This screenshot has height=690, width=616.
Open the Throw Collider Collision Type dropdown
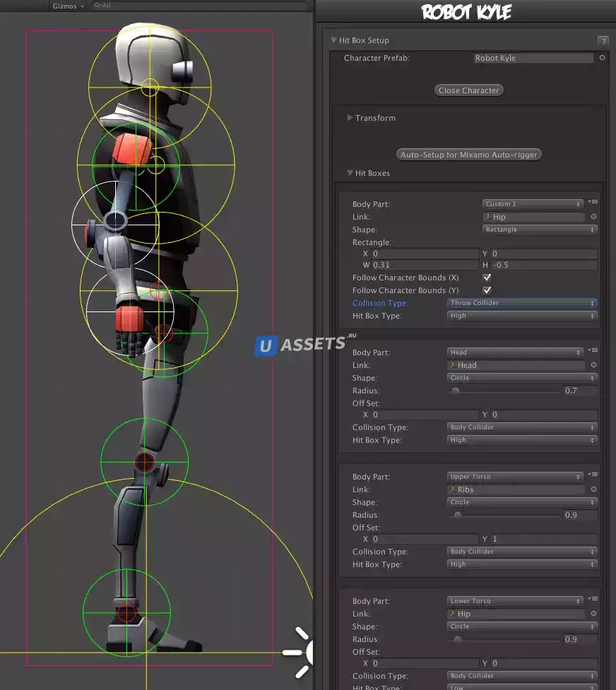point(522,303)
